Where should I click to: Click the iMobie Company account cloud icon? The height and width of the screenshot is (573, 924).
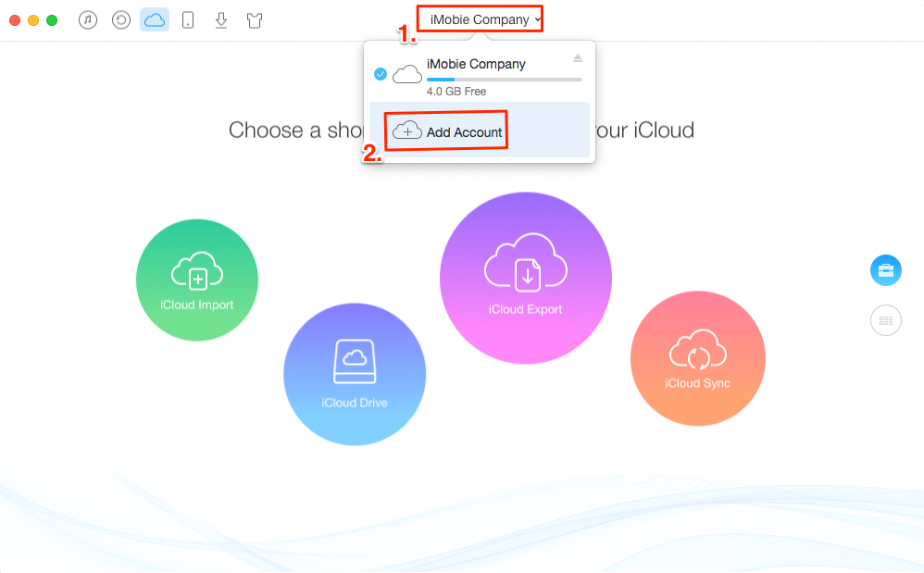[407, 74]
